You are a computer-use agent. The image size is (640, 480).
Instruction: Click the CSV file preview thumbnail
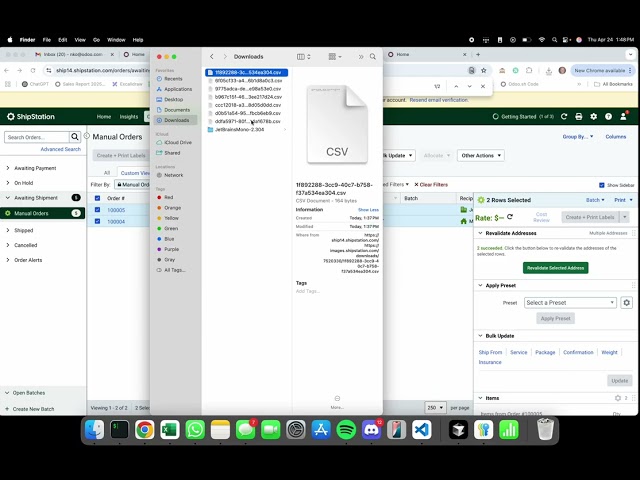click(x=337, y=124)
